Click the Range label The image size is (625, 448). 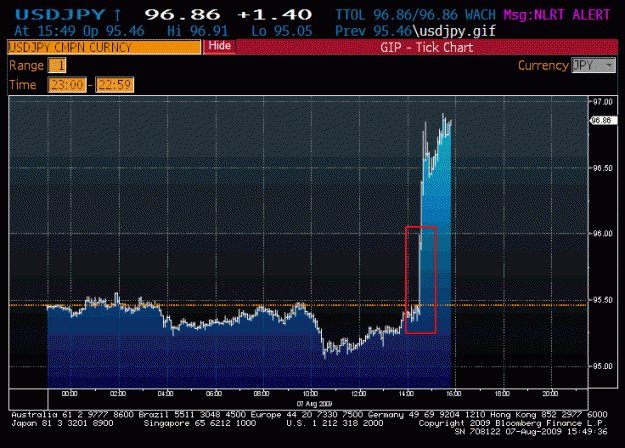26,65
